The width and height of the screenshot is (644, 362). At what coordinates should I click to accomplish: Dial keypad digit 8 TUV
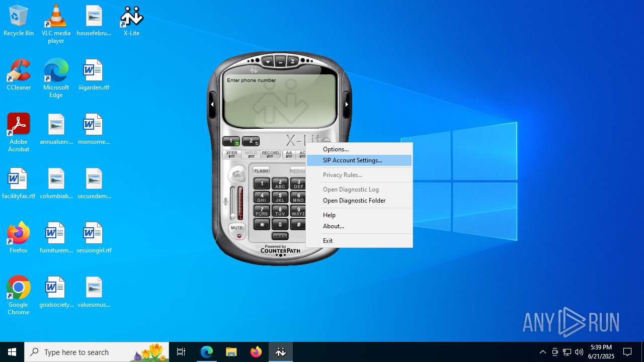click(280, 211)
